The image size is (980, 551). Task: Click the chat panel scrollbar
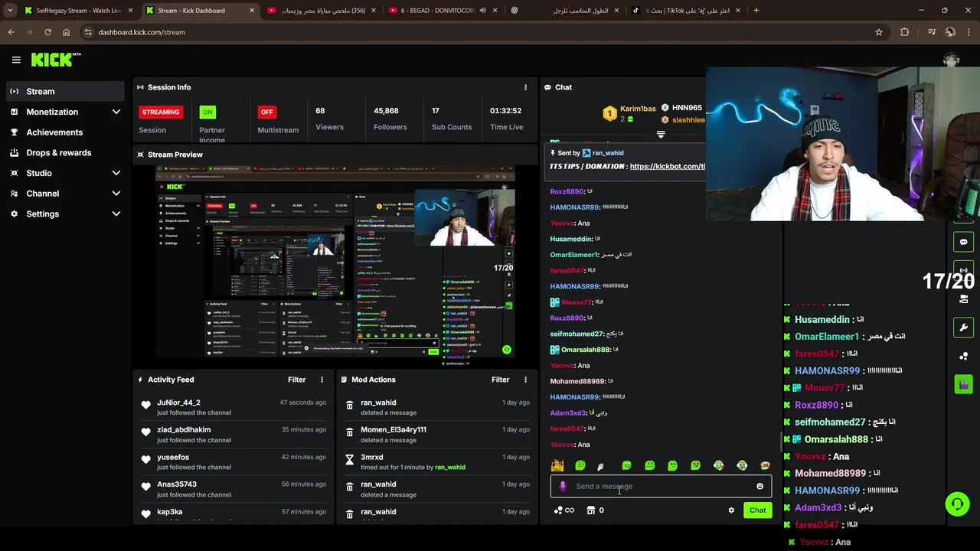(x=780, y=442)
